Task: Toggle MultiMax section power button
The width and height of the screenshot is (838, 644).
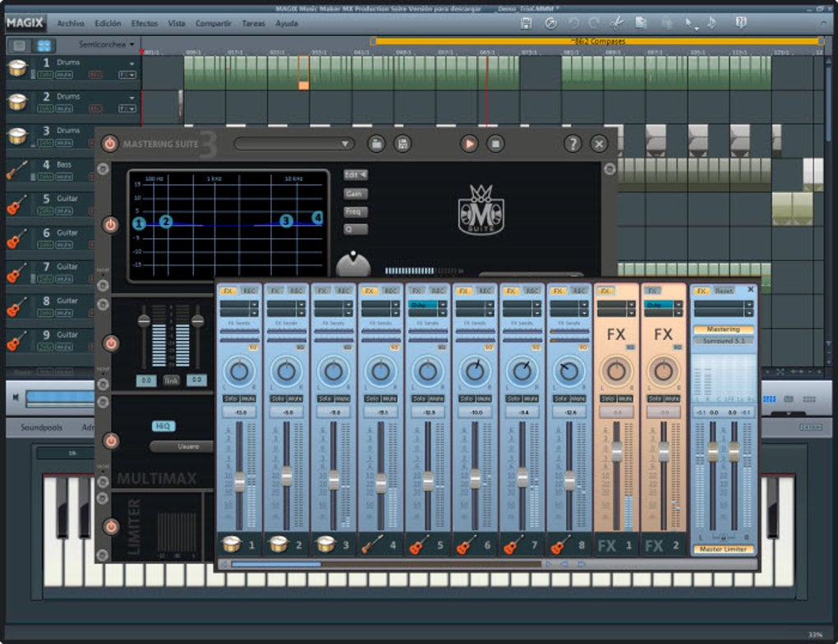Action: coord(111,441)
